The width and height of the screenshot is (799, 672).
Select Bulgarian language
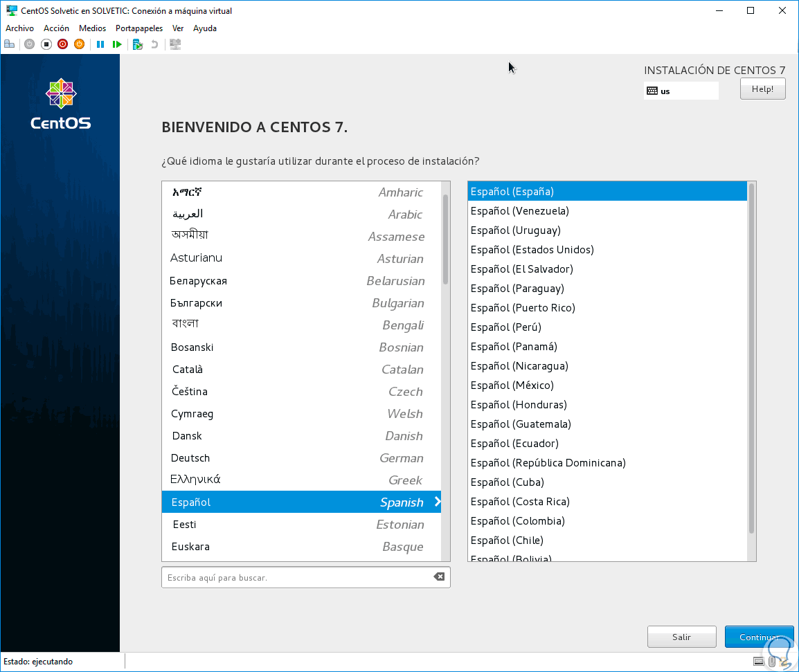[x=301, y=302]
